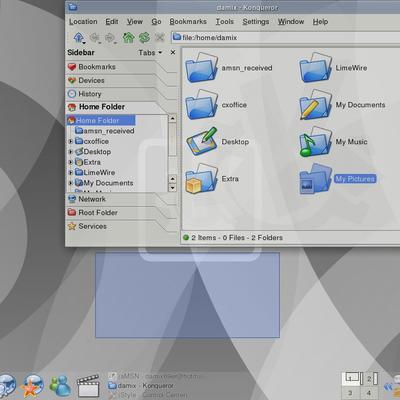The height and width of the screenshot is (400, 400).
Task: Open the Extra folder icon with box
Action: pos(202,179)
